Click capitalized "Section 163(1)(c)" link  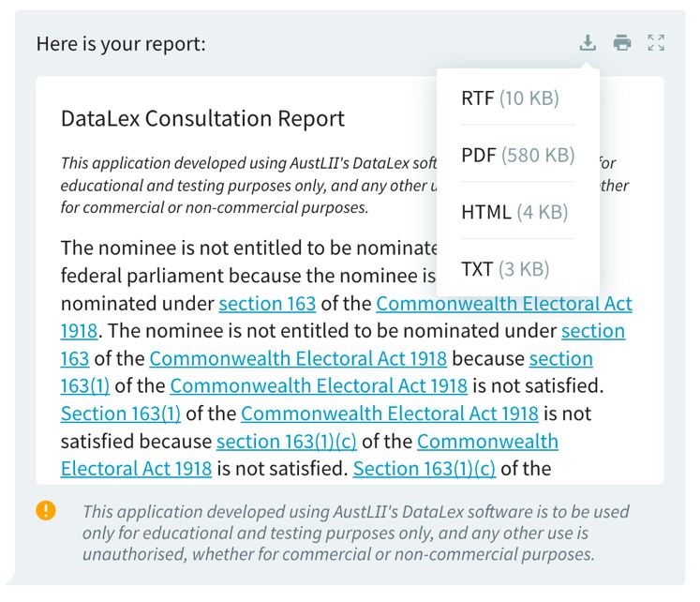click(424, 469)
